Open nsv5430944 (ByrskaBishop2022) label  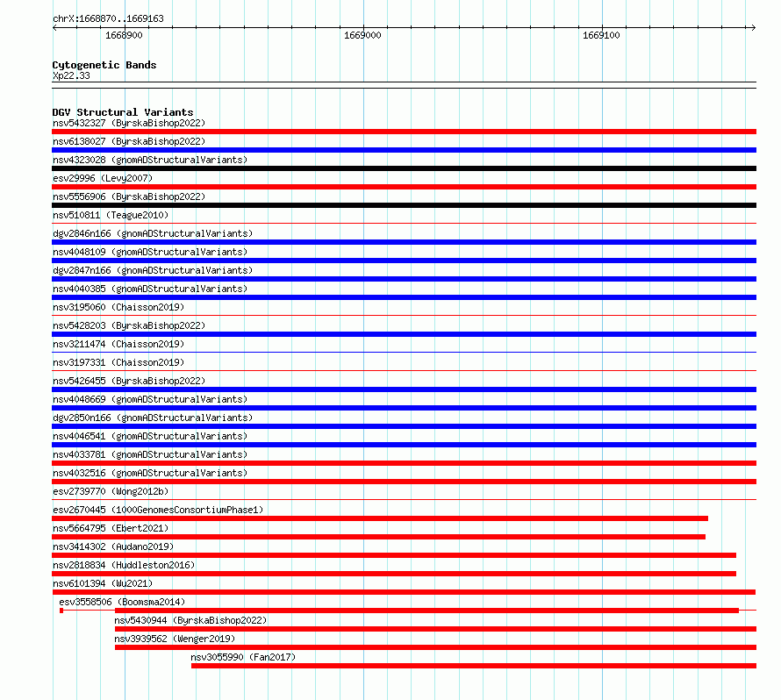point(190,620)
